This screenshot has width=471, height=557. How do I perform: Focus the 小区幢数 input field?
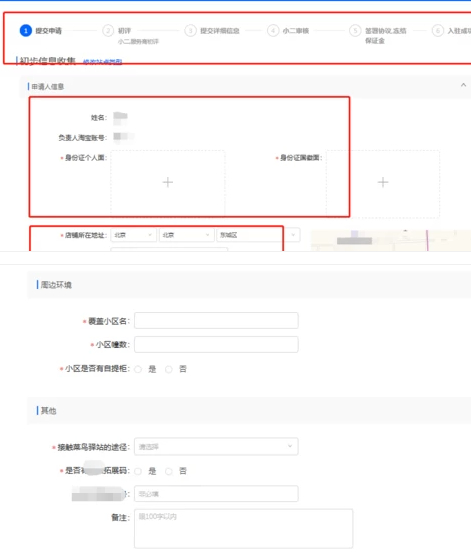tap(216, 344)
